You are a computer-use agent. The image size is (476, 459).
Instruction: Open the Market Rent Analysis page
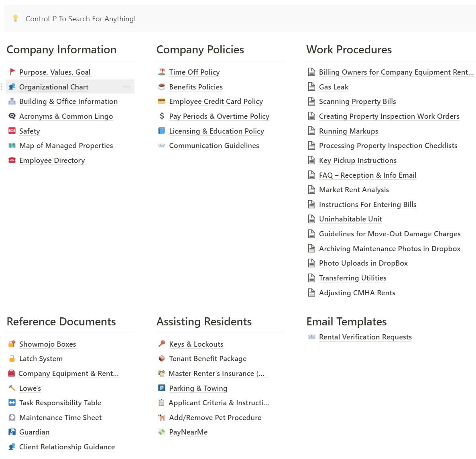[x=354, y=190]
